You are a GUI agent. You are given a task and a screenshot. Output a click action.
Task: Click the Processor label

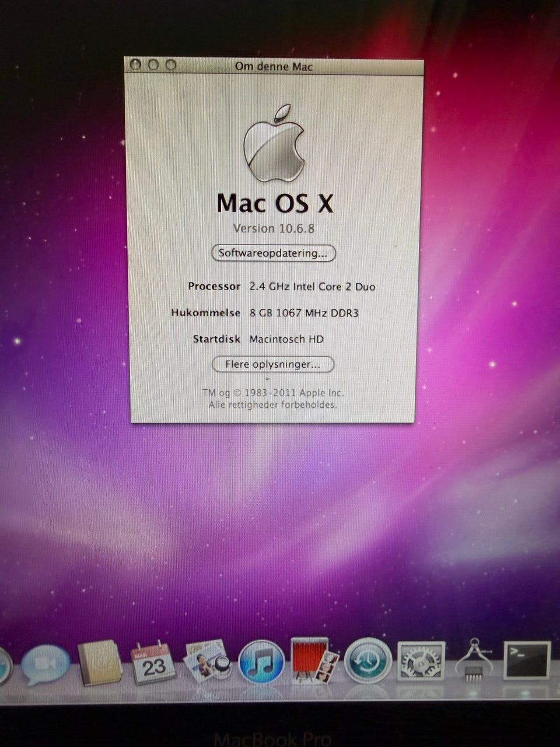coord(214,287)
